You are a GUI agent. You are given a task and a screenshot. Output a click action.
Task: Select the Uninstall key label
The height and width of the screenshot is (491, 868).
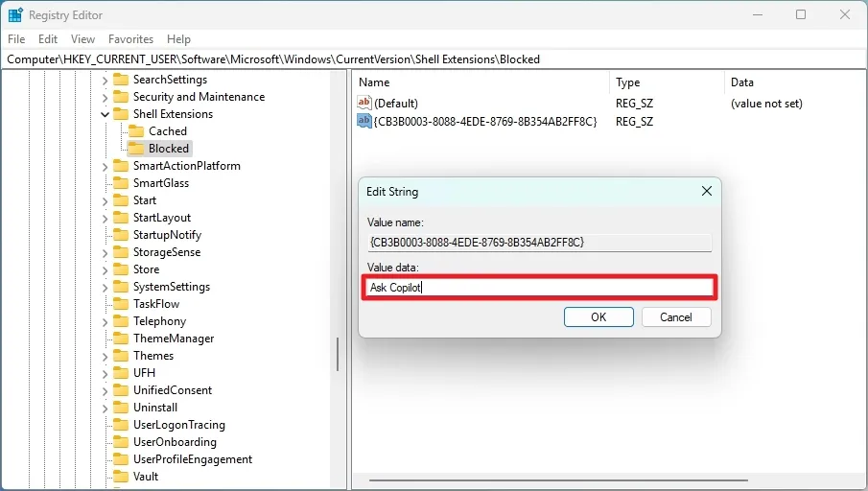pos(155,408)
